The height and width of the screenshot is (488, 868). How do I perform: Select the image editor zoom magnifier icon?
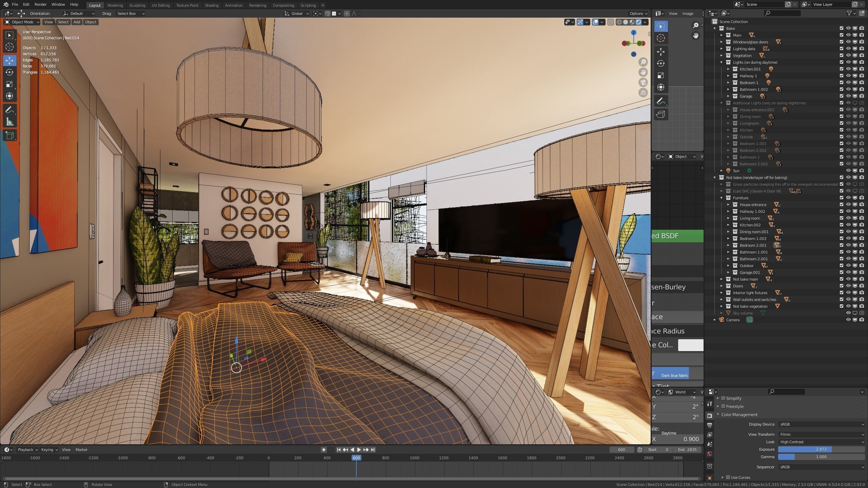(695, 25)
